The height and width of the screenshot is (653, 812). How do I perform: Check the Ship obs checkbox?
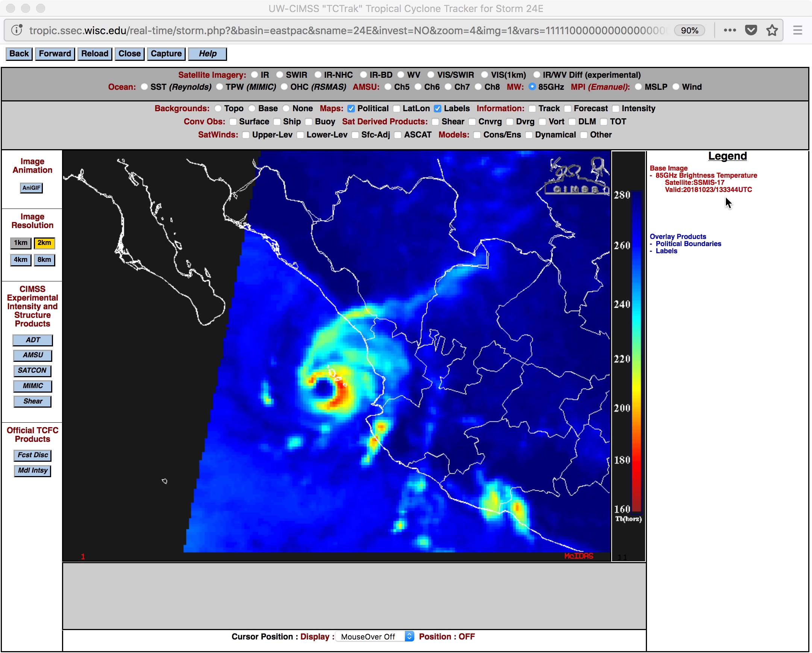click(x=277, y=122)
